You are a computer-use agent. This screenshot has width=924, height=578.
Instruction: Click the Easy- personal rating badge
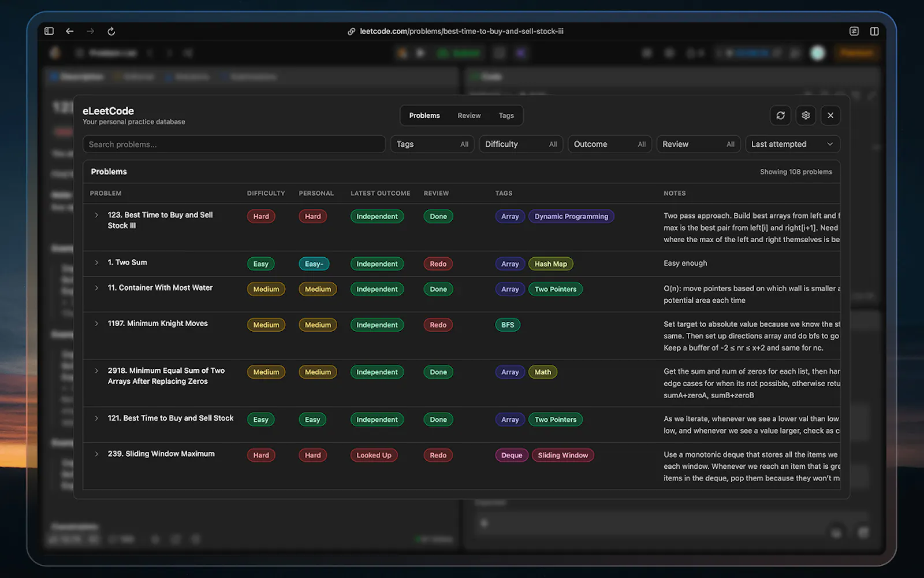point(314,264)
